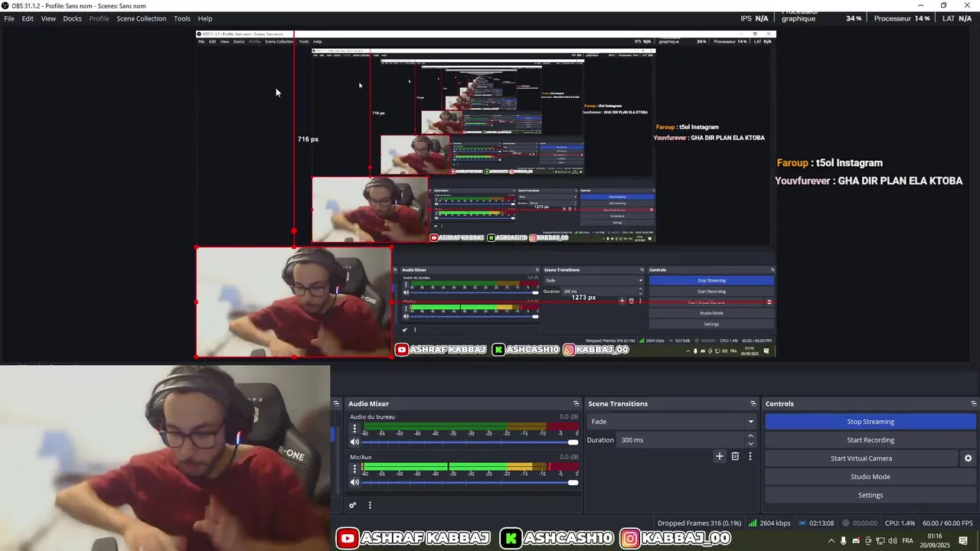Open the File menu
Image resolution: width=980 pixels, height=551 pixels.
click(9, 18)
